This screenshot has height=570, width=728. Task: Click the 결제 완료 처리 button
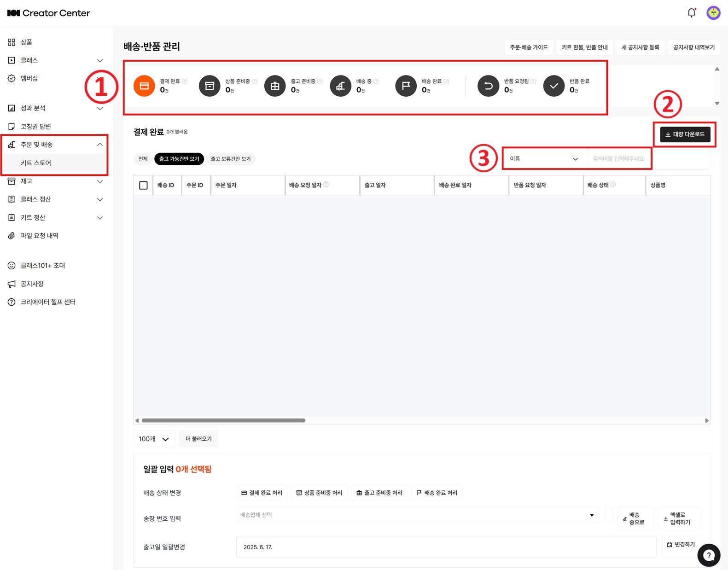262,493
